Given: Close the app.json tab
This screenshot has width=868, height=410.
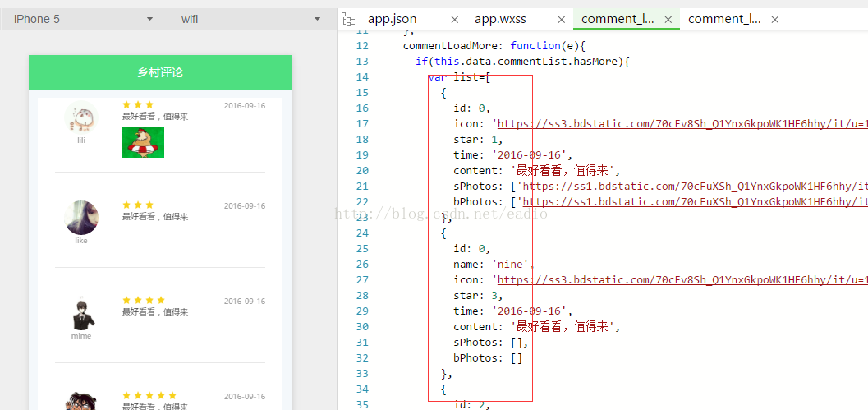Looking at the screenshot, I should (454, 20).
